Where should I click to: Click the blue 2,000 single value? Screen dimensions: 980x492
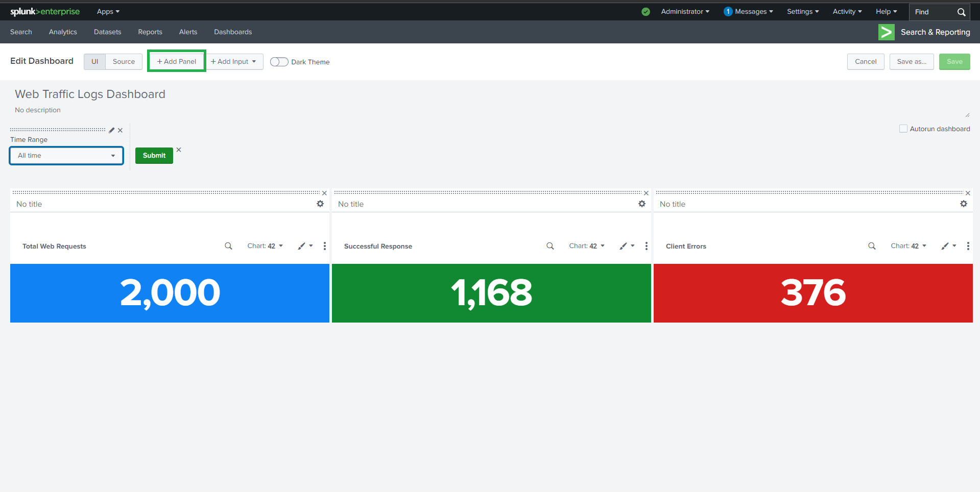click(170, 293)
